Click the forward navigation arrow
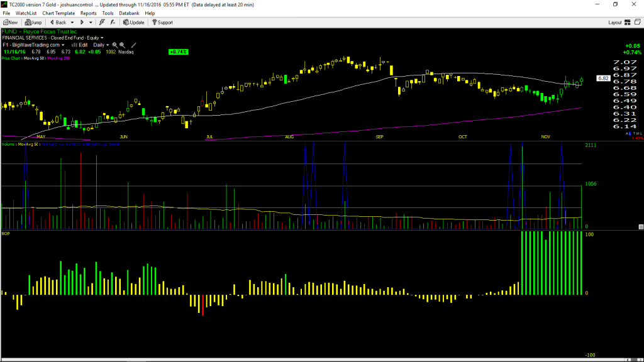The image size is (644, 362). pos(82,23)
